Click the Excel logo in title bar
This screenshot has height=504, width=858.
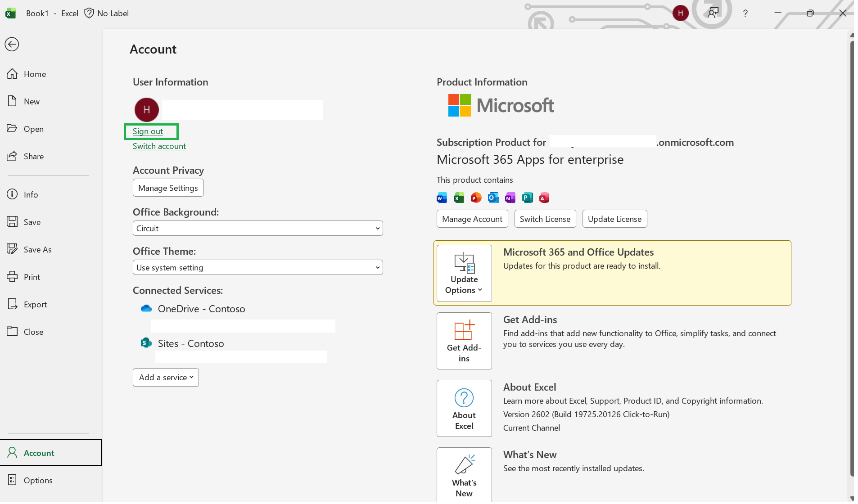pyautogui.click(x=10, y=13)
